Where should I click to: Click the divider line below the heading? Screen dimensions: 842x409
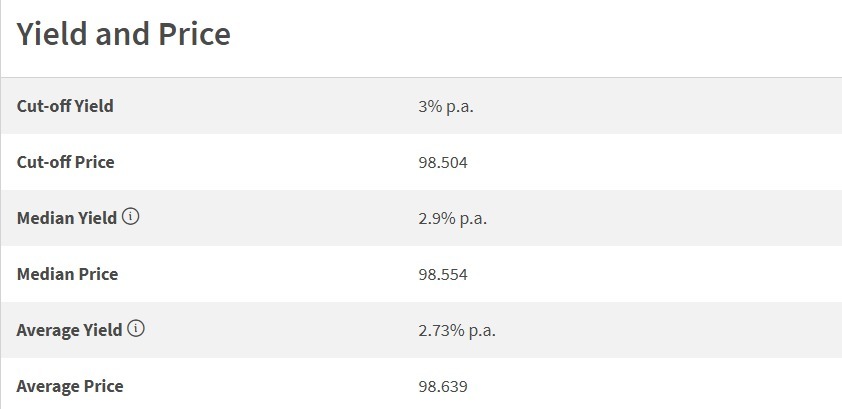tap(421, 77)
